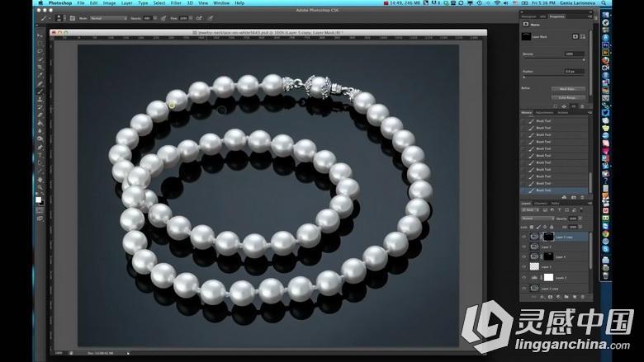Image resolution: width=644 pixels, height=362 pixels.
Task: Open Layers panel Fill arrow
Action: click(580, 227)
